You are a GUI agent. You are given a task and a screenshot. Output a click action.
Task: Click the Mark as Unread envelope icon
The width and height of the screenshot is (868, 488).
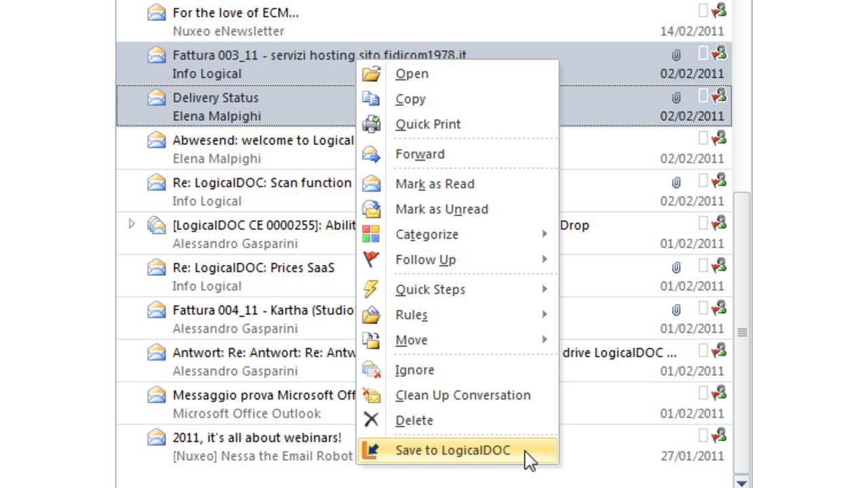(371, 209)
